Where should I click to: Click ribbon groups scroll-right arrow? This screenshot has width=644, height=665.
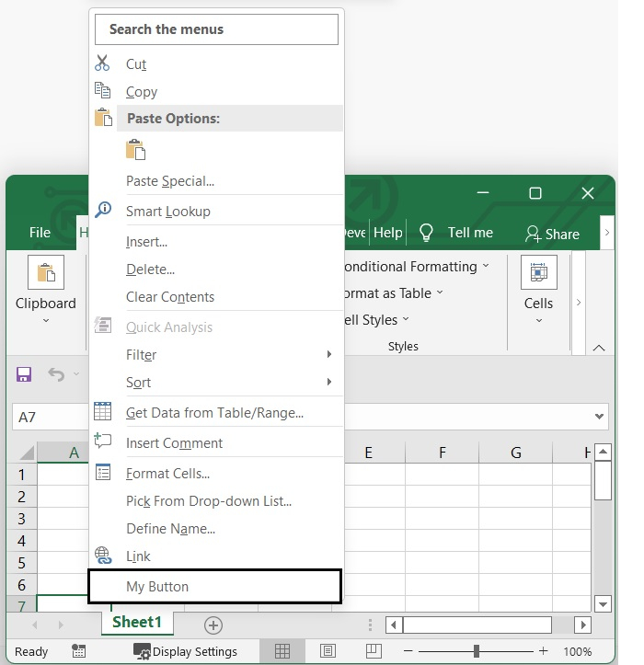tap(579, 303)
